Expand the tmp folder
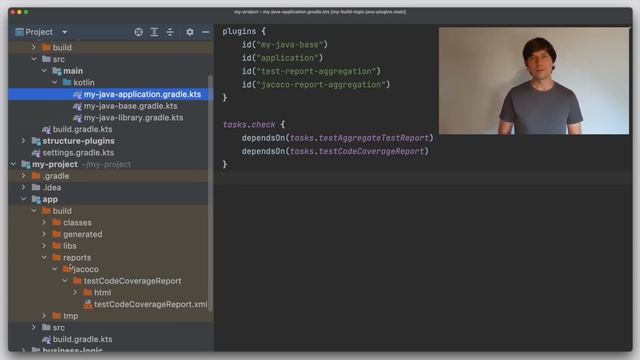This screenshot has width=640, height=360. pos(44,316)
